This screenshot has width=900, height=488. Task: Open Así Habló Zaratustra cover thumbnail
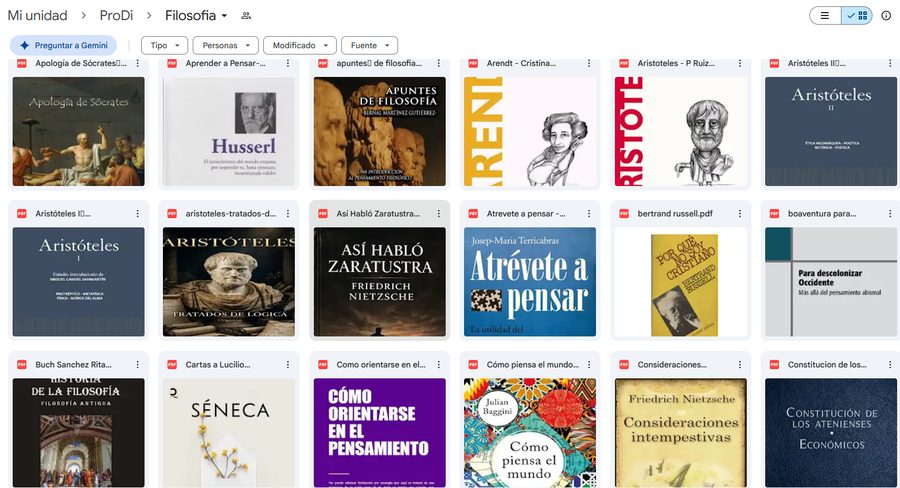(379, 282)
